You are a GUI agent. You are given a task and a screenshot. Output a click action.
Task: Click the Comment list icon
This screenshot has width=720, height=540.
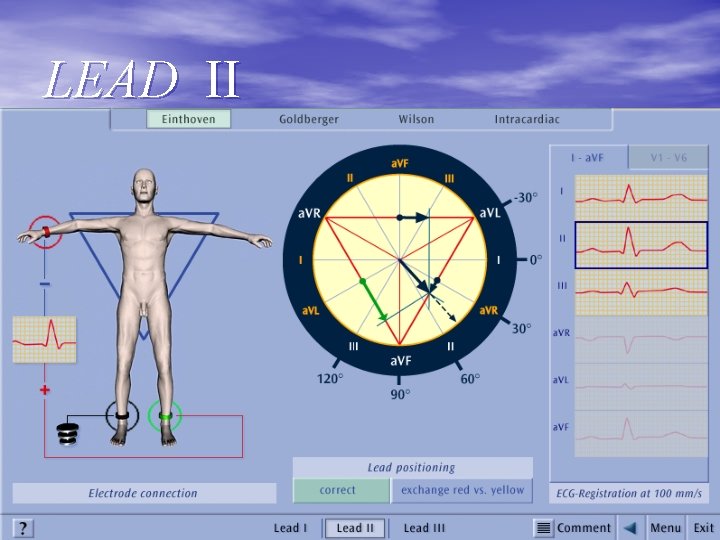click(x=544, y=528)
